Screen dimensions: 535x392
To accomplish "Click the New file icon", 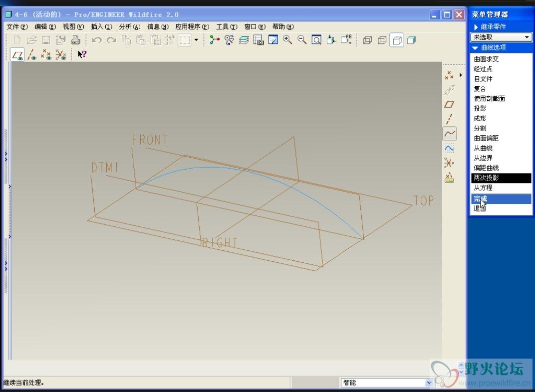I will tap(17, 40).
